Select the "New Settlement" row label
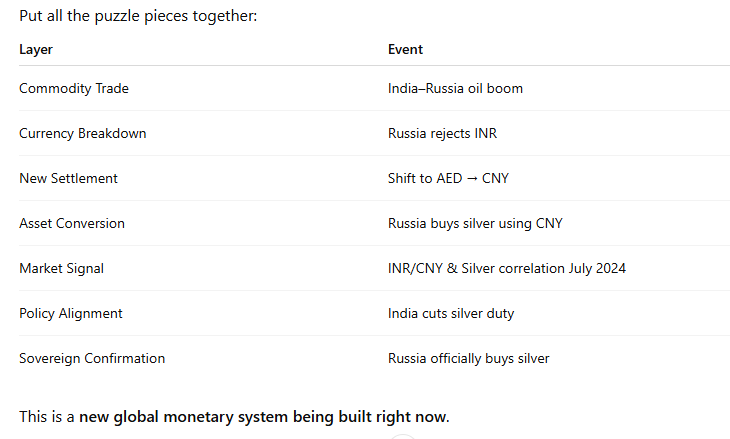The width and height of the screenshot is (730, 439). [68, 178]
